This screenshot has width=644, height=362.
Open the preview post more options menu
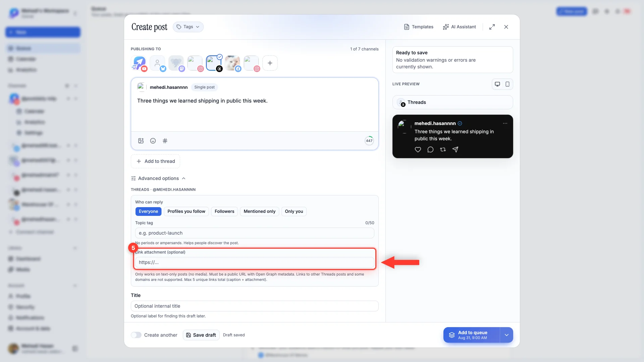pos(505,123)
